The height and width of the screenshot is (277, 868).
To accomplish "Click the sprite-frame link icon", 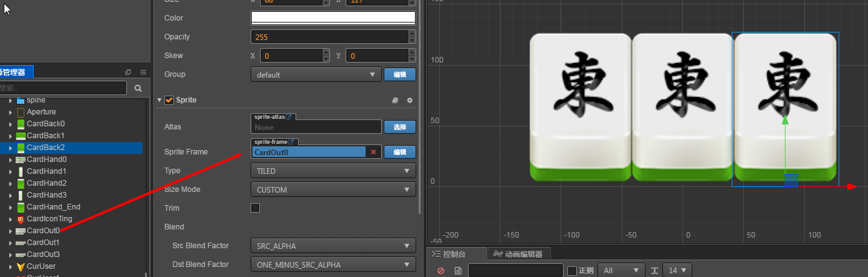I will pyautogui.click(x=291, y=142).
